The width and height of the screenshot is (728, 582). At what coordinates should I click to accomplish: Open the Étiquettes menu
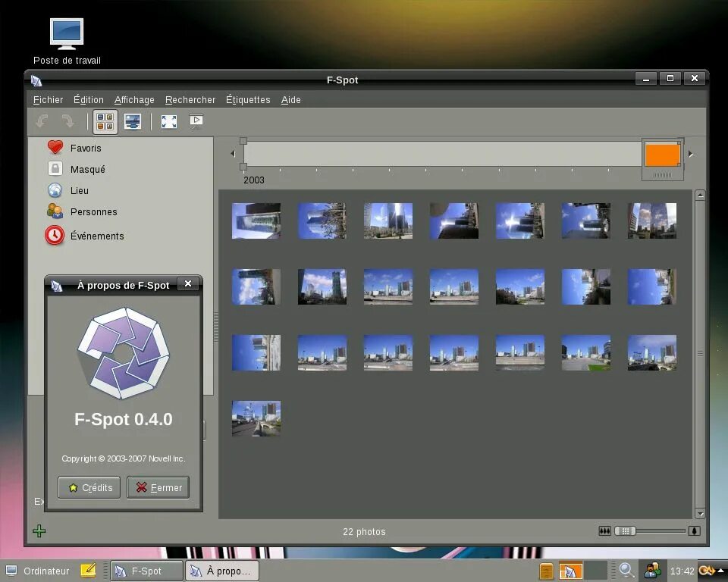[x=248, y=100]
